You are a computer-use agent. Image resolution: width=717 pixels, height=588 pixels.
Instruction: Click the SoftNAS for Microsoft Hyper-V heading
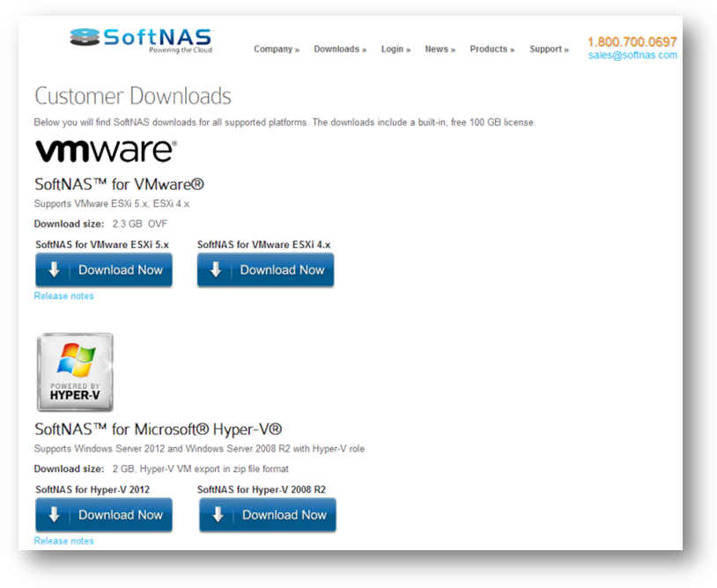click(159, 430)
